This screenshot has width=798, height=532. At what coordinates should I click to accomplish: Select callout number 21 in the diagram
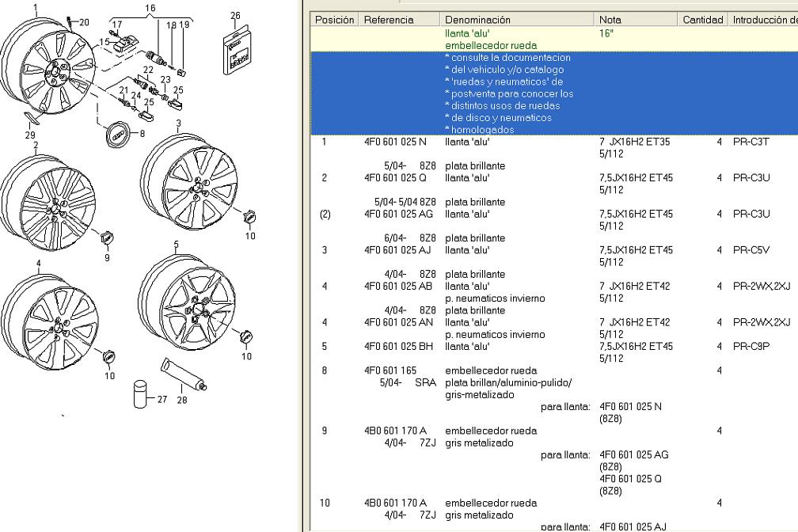(x=124, y=90)
